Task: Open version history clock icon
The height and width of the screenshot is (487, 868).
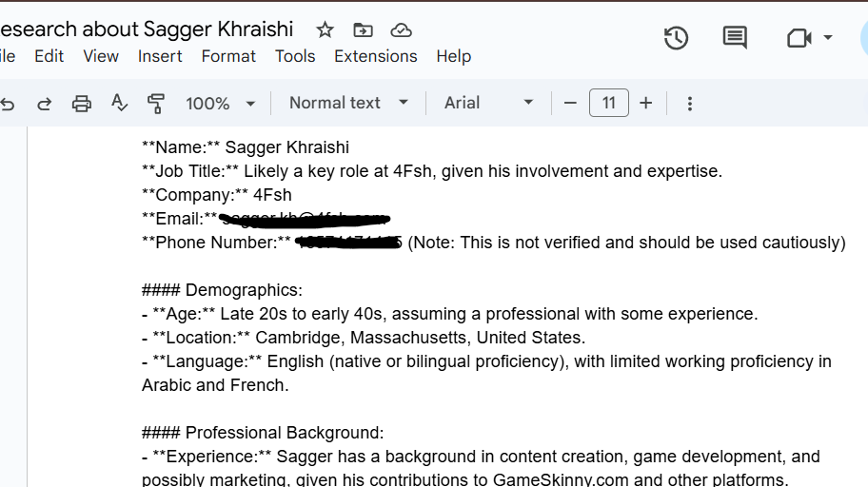Action: 676,38
